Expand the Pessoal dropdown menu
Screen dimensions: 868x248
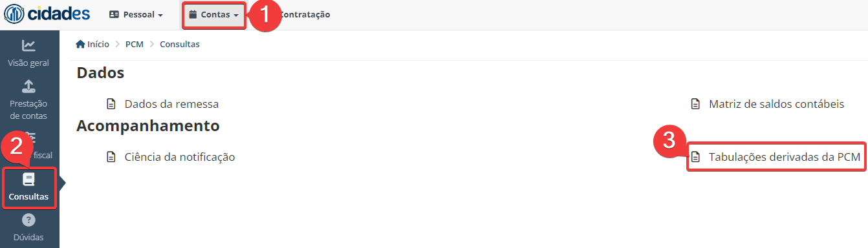tap(136, 14)
